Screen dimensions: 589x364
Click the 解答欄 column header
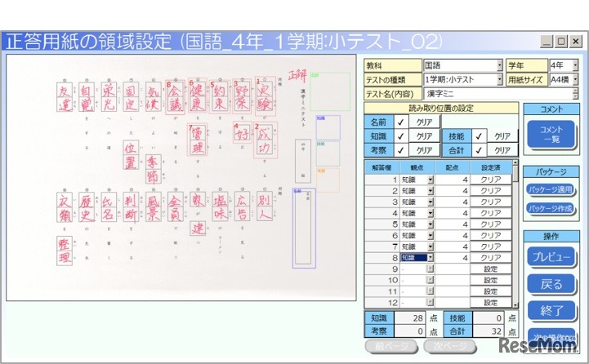382,168
